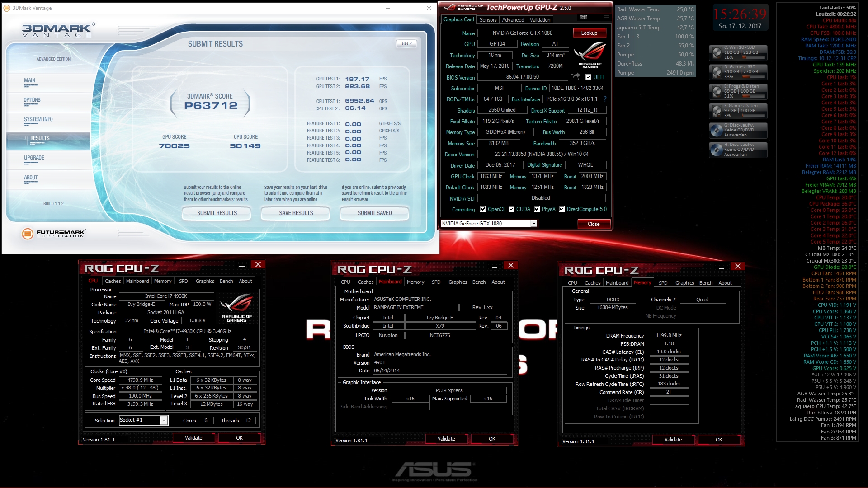Click the BIOS export share icon in GPU-Z
868x488 pixels.
[575, 77]
